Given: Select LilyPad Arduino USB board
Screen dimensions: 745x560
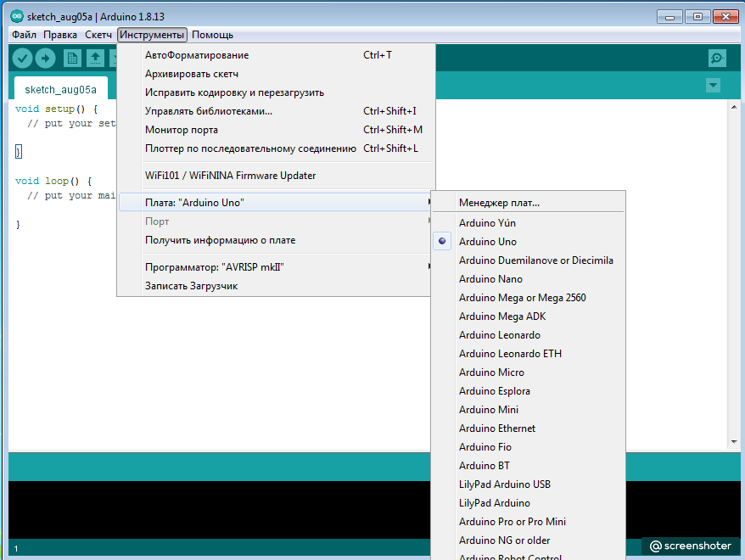Looking at the screenshot, I should tap(504, 484).
